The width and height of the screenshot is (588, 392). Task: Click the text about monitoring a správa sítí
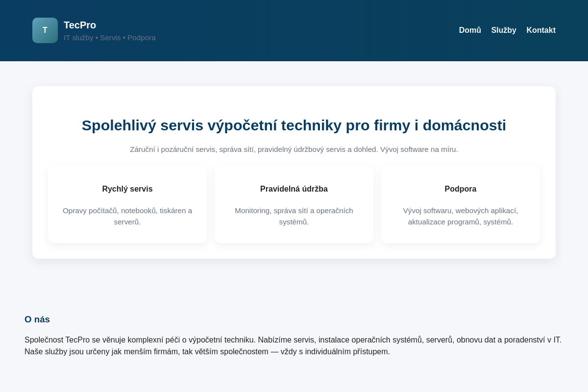294,216
